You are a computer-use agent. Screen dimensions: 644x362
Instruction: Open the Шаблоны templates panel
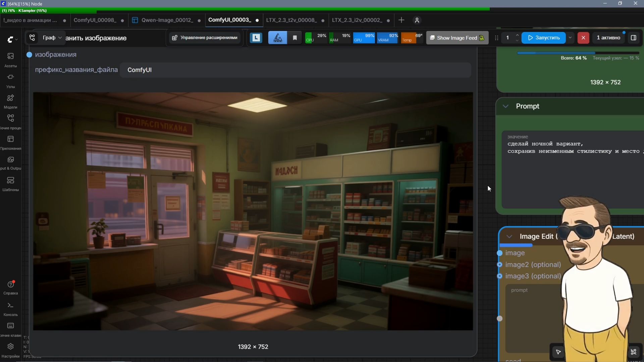[10, 184]
